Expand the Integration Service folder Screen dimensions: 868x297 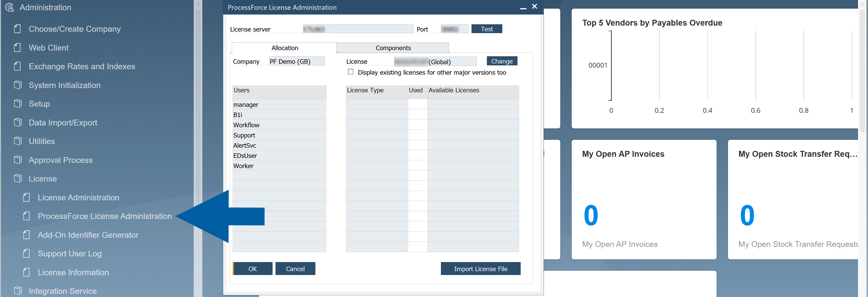(63, 291)
